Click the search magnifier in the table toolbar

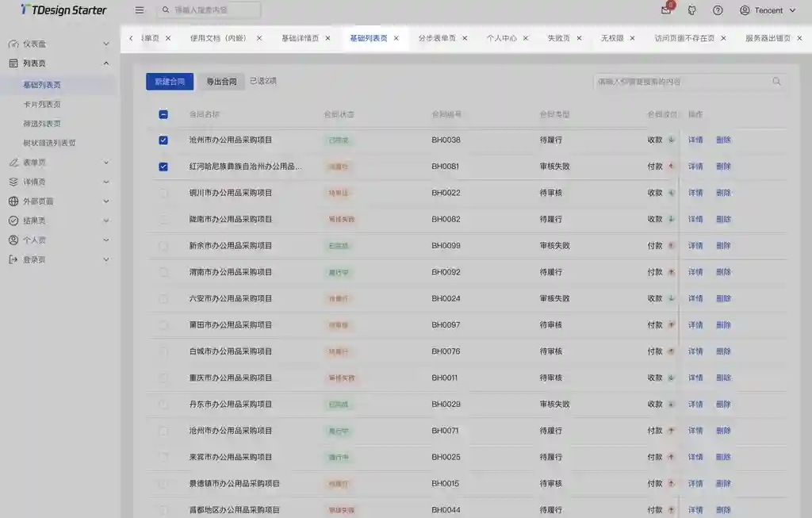click(x=776, y=81)
